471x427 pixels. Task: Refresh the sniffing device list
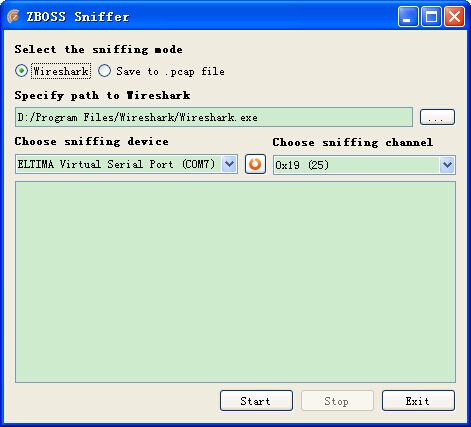pyautogui.click(x=255, y=164)
